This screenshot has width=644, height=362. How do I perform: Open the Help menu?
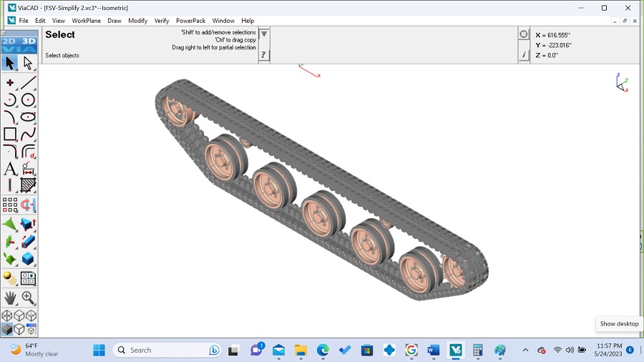[248, 21]
